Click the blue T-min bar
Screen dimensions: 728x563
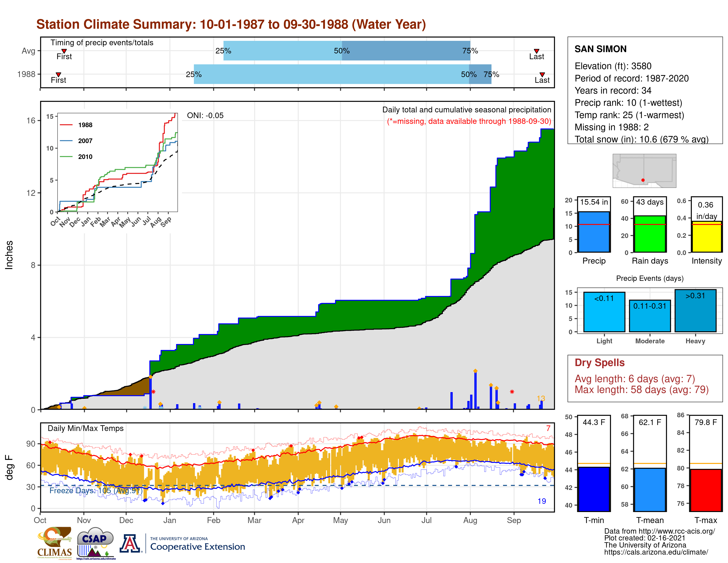click(594, 489)
